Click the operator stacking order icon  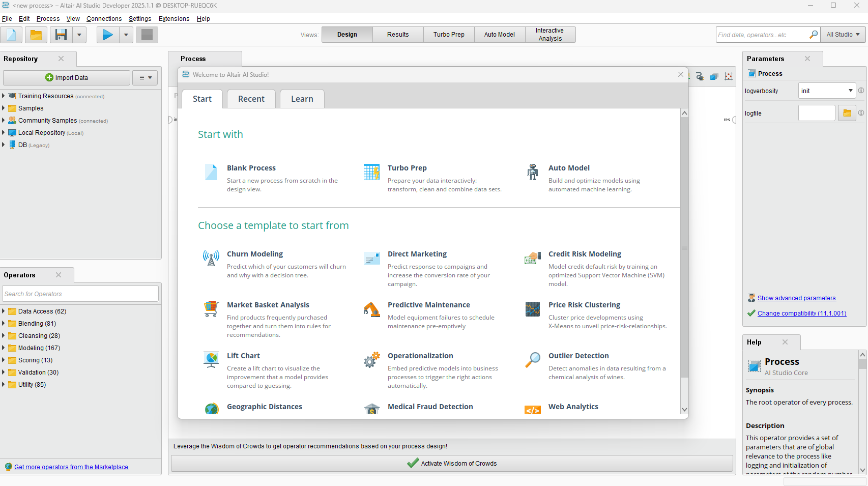click(714, 76)
